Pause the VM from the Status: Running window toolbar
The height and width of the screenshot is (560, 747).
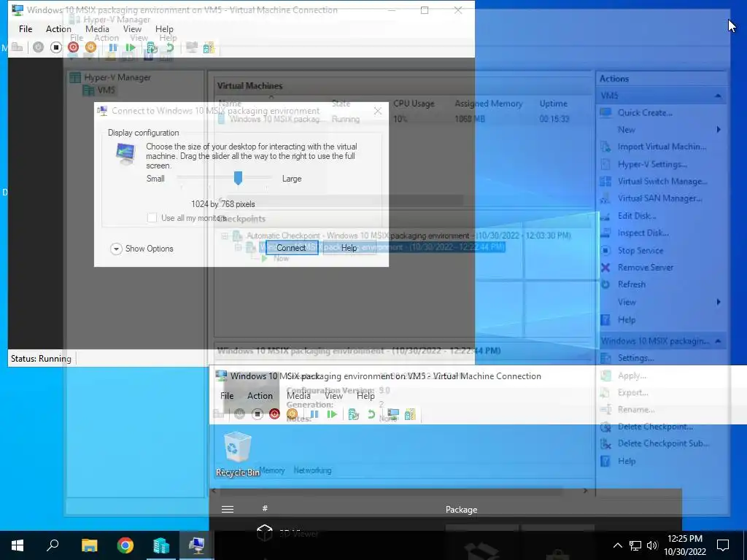[113, 47]
